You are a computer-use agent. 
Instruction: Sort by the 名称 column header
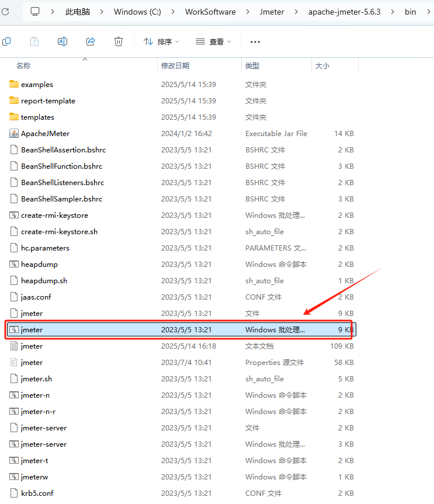[23, 66]
